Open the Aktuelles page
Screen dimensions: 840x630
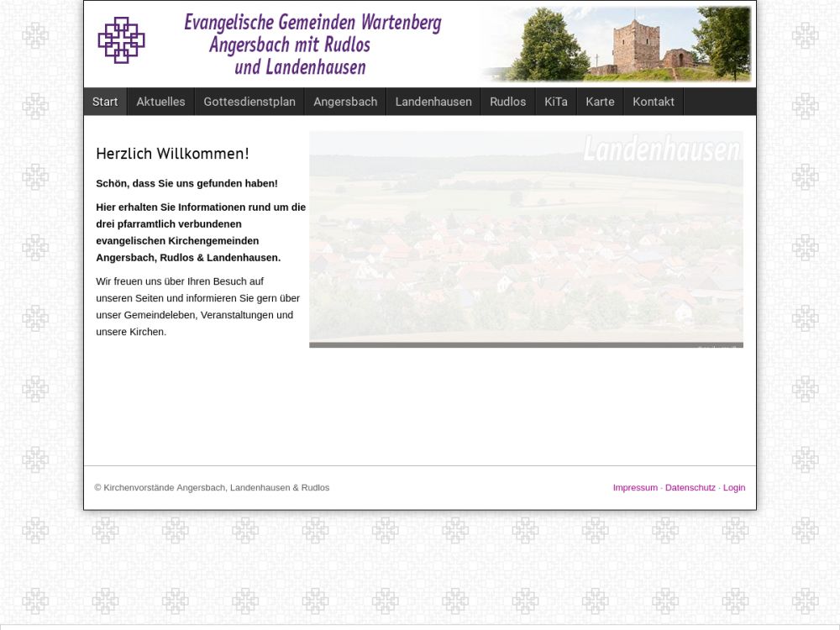pyautogui.click(x=160, y=102)
